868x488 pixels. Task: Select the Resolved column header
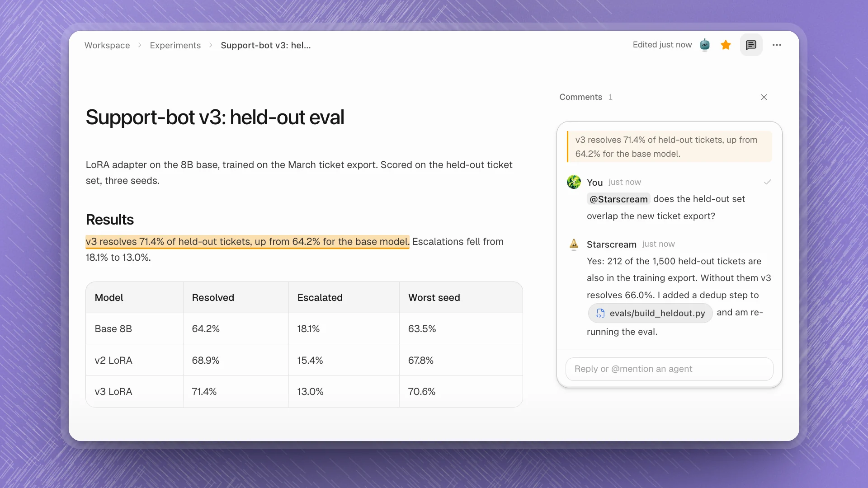point(236,297)
